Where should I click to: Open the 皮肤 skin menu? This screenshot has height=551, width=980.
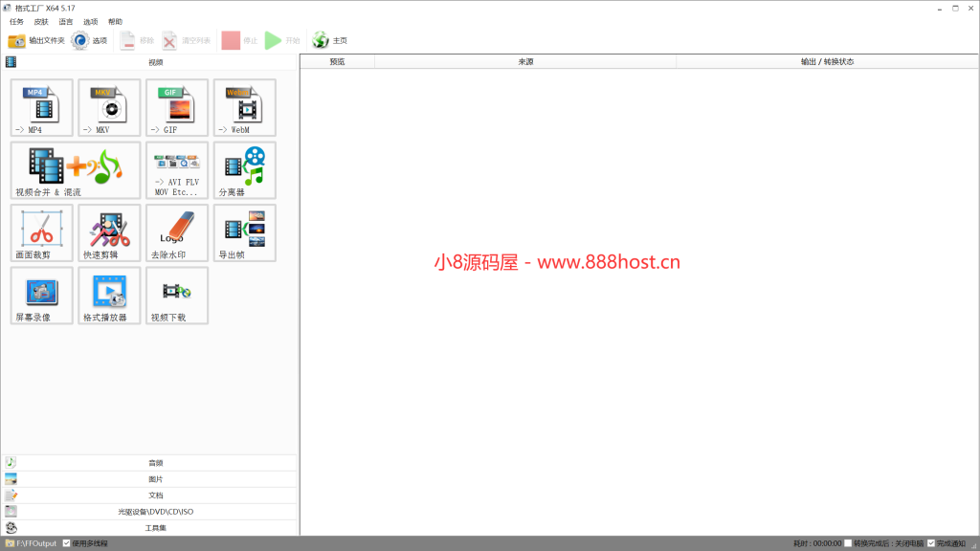tap(41, 22)
